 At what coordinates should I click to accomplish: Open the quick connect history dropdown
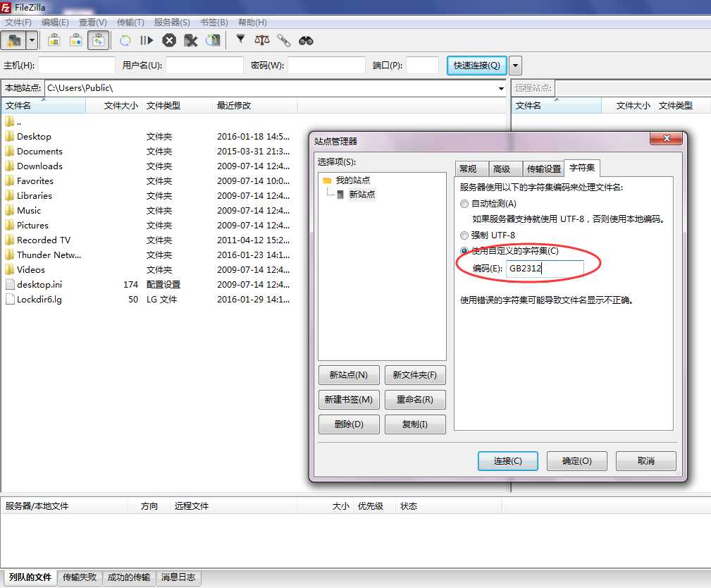516,66
